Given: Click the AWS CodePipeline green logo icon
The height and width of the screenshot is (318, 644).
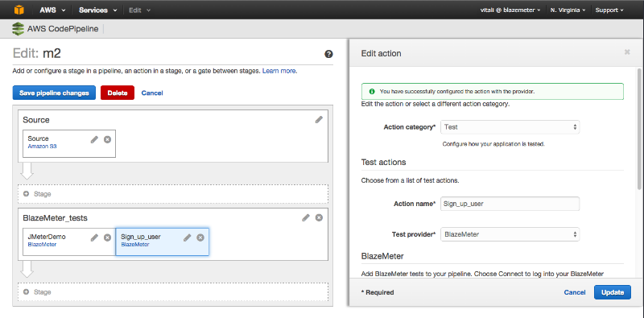Looking at the screenshot, I should [18, 29].
